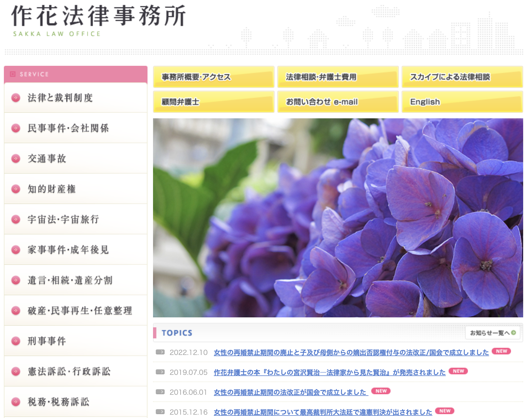Open the 憲法訴訟・行政訴訟 service page
This screenshot has width=532, height=418.
(76, 371)
